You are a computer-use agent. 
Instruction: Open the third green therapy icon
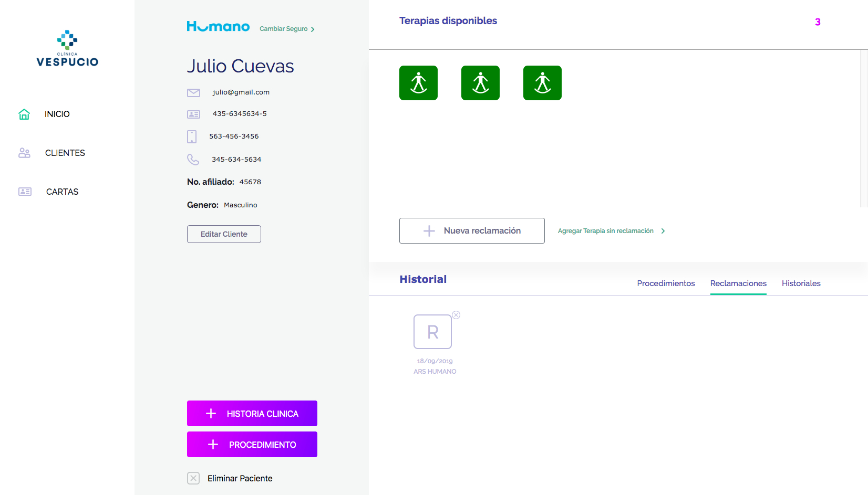click(x=542, y=83)
